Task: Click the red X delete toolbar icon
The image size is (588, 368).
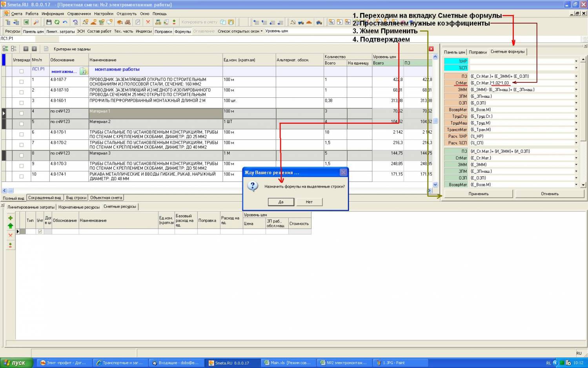Action: [148, 22]
